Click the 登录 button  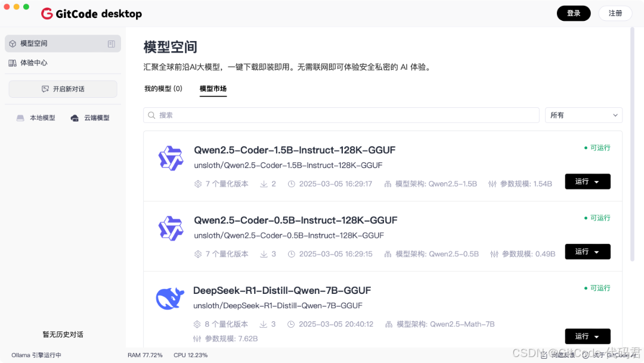574,13
